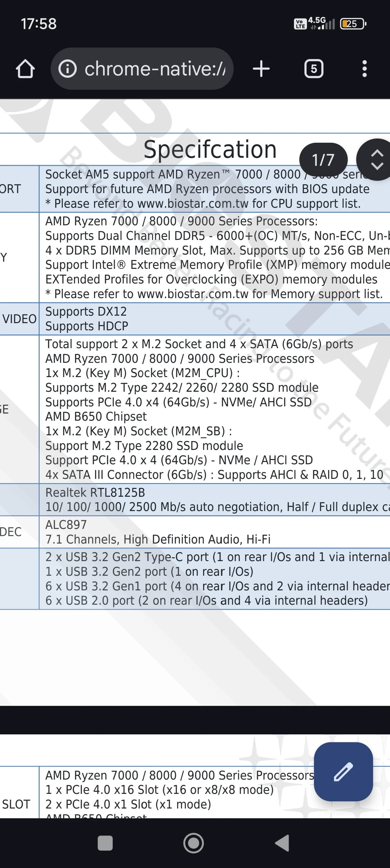This screenshot has height=868, width=390.
Task: Open Chrome three-dot overflow menu
Action: click(364, 69)
